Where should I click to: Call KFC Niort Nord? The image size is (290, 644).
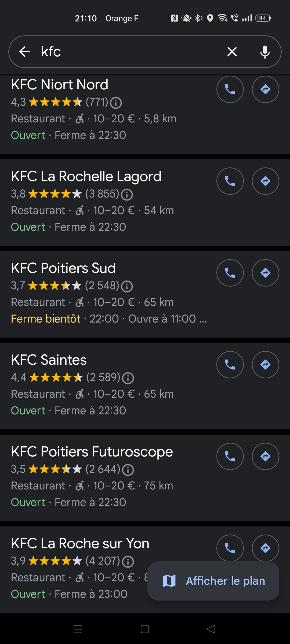230,89
